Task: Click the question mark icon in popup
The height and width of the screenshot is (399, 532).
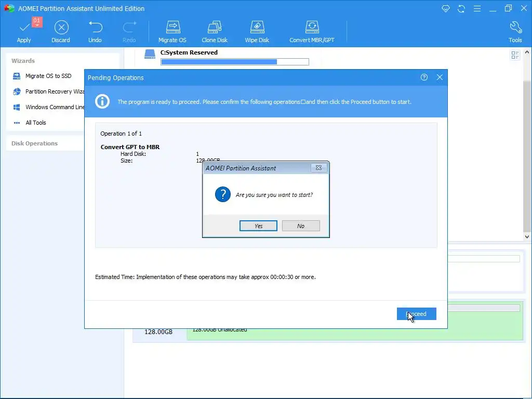Action: [x=223, y=194]
